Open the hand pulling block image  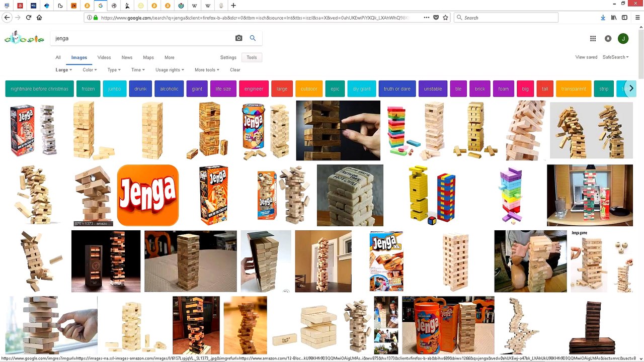(x=338, y=131)
